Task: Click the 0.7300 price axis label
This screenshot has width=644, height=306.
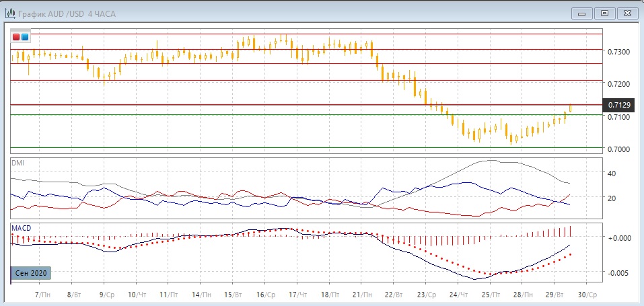Action: pyautogui.click(x=618, y=52)
